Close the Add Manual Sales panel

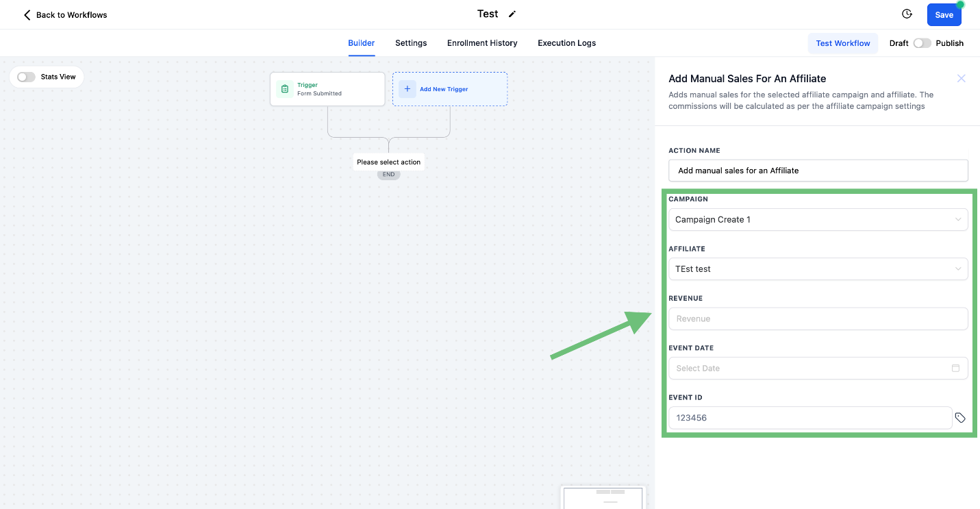(961, 79)
